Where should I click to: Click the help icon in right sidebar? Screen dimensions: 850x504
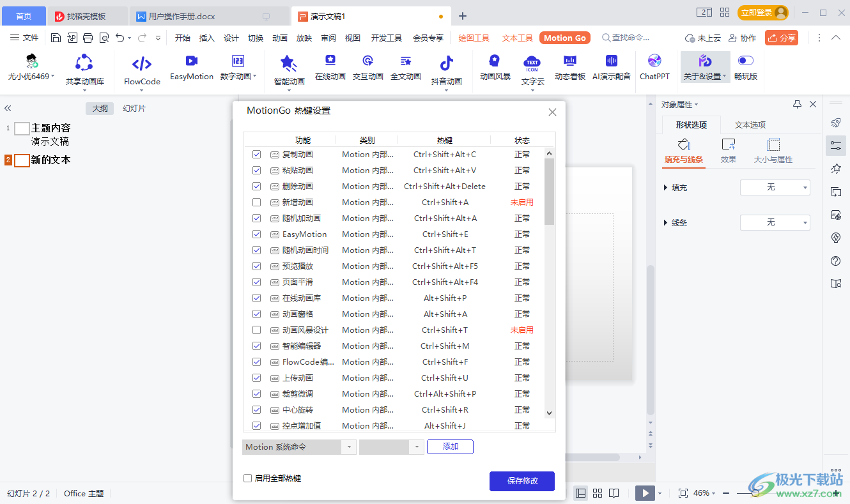(835, 261)
